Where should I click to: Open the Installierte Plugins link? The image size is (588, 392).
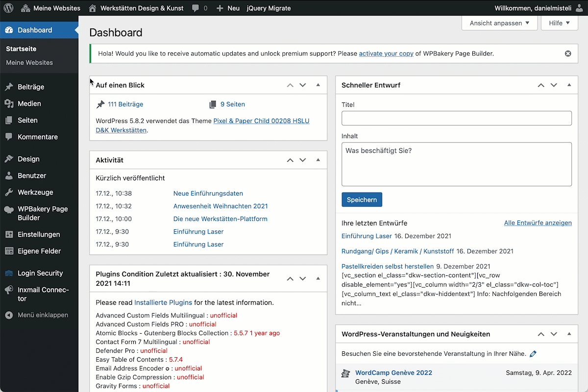(163, 302)
